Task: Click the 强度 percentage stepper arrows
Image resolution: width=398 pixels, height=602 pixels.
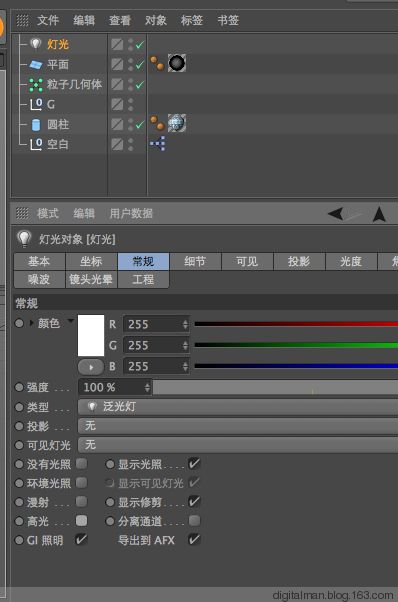Action: (147, 387)
